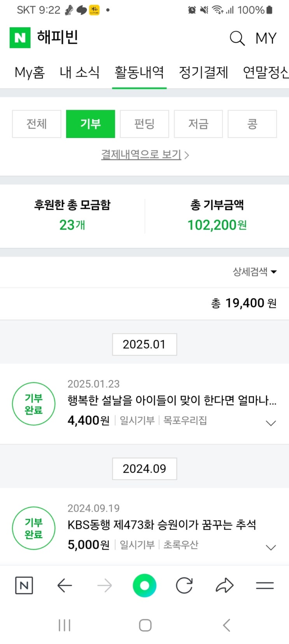Screen dimensions: 289x644
Task: Tap the Naver N logo icon
Action: coord(20,38)
